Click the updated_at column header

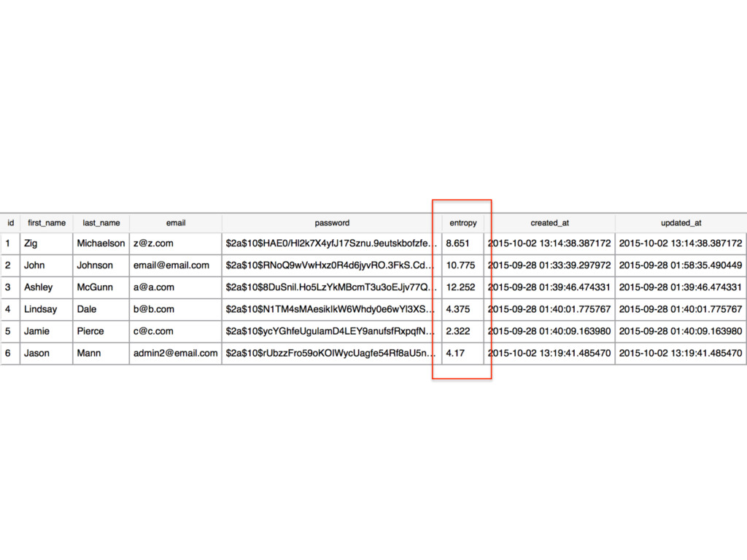click(681, 223)
